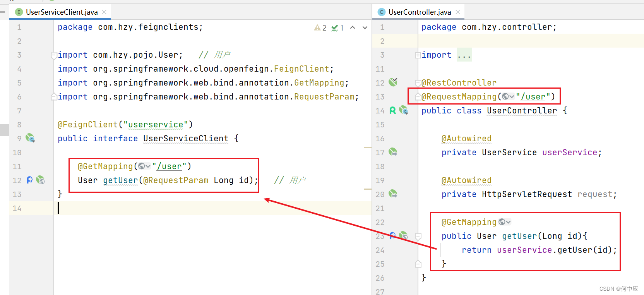Click getUser method name in UserServiceClient

click(120, 180)
